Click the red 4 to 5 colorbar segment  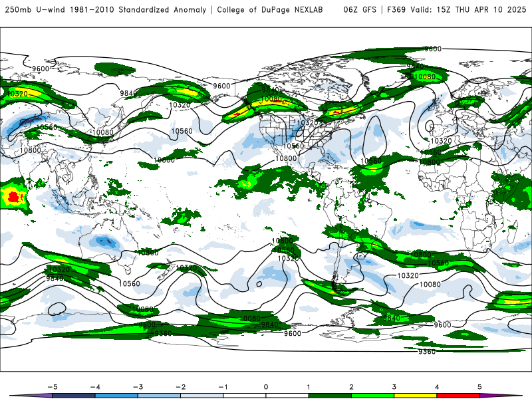458,396
